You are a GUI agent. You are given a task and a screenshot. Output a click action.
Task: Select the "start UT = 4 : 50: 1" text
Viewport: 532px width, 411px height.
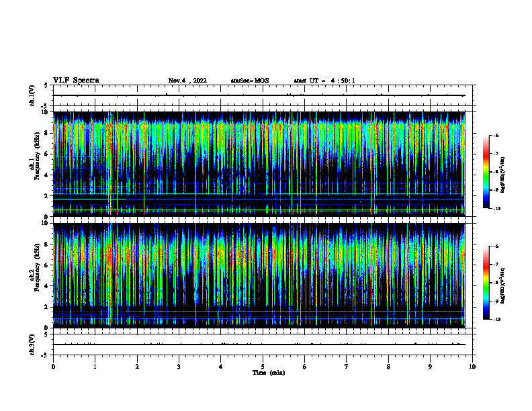(x=324, y=81)
